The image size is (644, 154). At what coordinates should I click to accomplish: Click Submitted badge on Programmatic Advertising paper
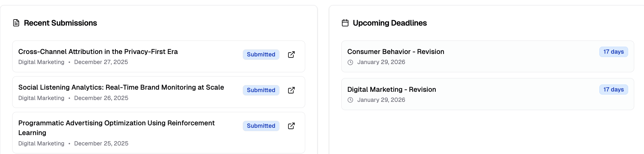(x=261, y=126)
